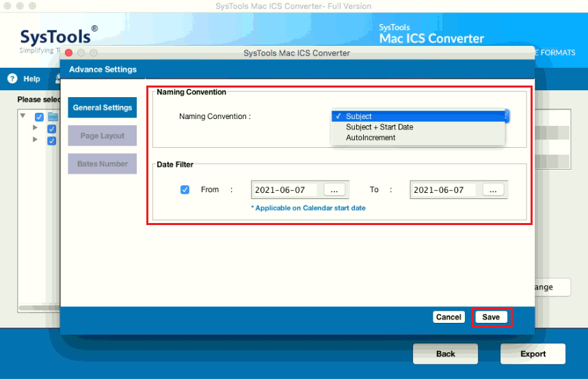Close the Advance Settings dialog with red button
588x379 pixels.
pos(68,53)
